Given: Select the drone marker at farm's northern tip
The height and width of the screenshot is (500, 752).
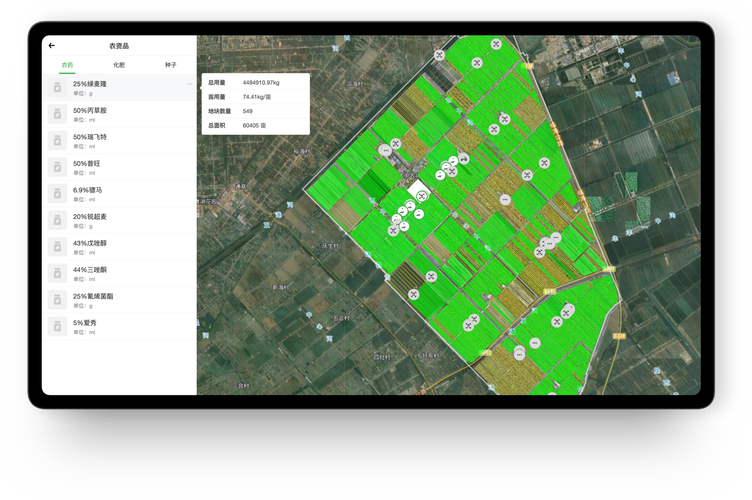Looking at the screenshot, I should click(x=496, y=43).
